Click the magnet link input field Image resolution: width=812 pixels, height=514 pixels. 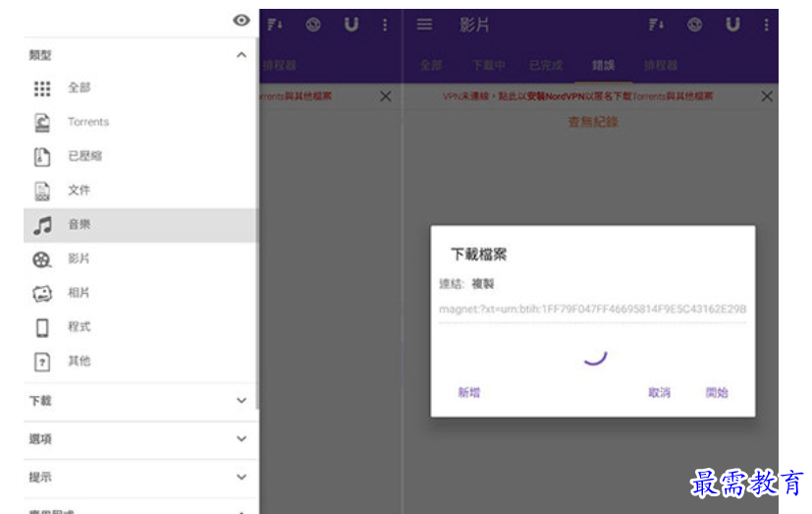point(592,310)
